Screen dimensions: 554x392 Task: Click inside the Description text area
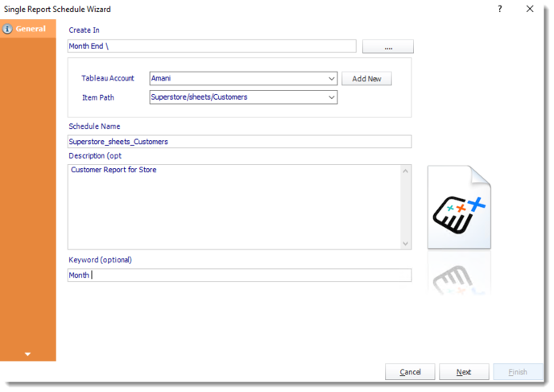tap(234, 207)
